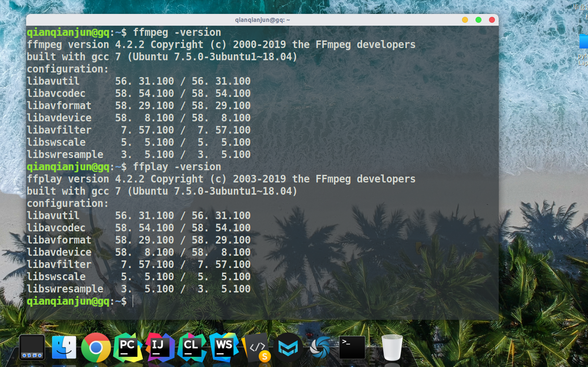The width and height of the screenshot is (588, 367).
Task: Start IntelliJ IDEA
Action: 160,347
